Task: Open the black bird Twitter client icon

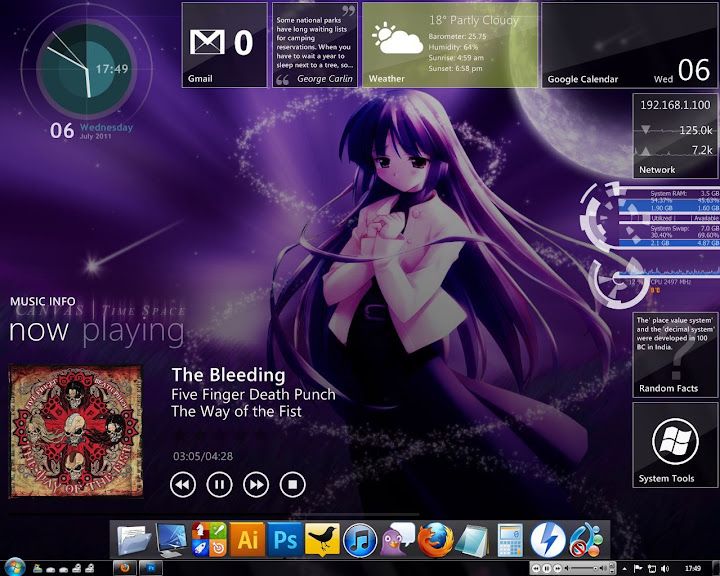Action: point(322,539)
